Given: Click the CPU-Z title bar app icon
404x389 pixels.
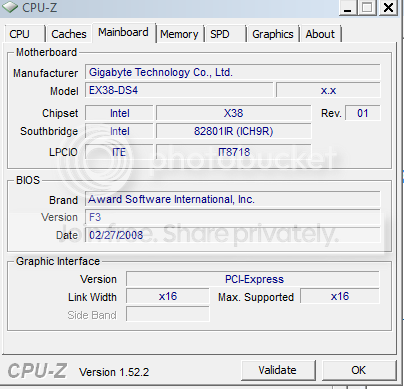Looking at the screenshot, I should pos(10,7).
